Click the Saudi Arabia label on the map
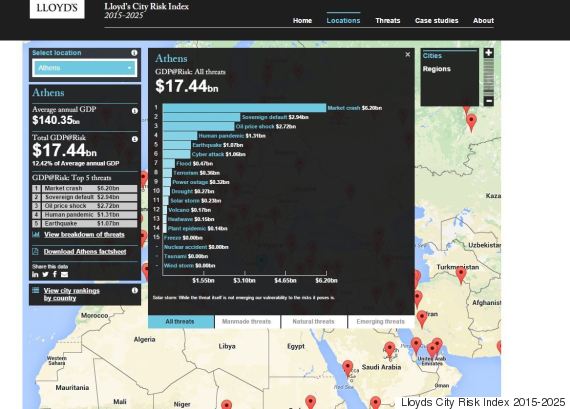Viewport: 570px width, 409px height. click(x=381, y=367)
